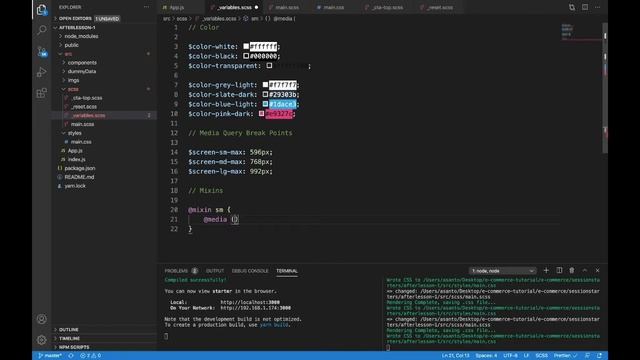Open the color swatch for $color-pink-dark
This screenshot has width=640, height=360.
tap(262, 113)
